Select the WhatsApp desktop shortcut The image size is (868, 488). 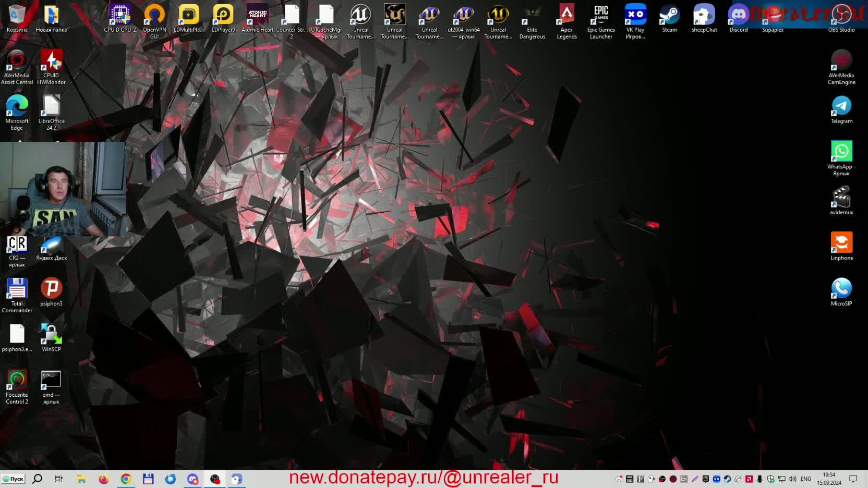tap(841, 158)
